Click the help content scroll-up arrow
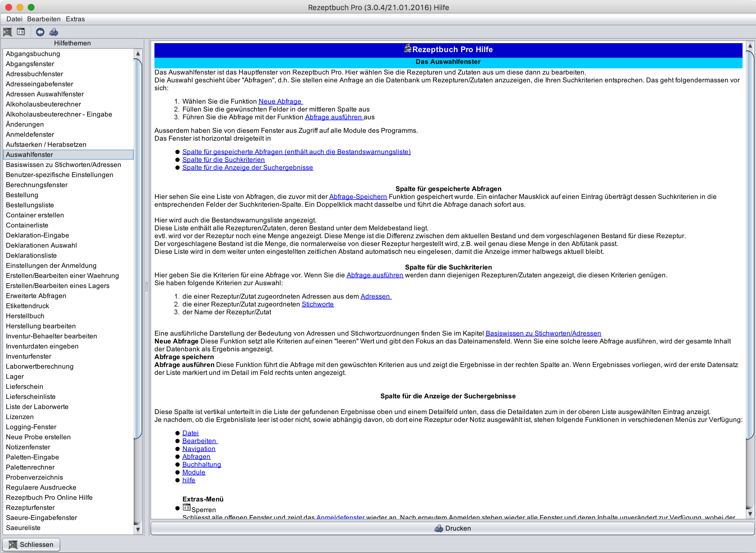This screenshot has height=553, width=756. pos(750,46)
